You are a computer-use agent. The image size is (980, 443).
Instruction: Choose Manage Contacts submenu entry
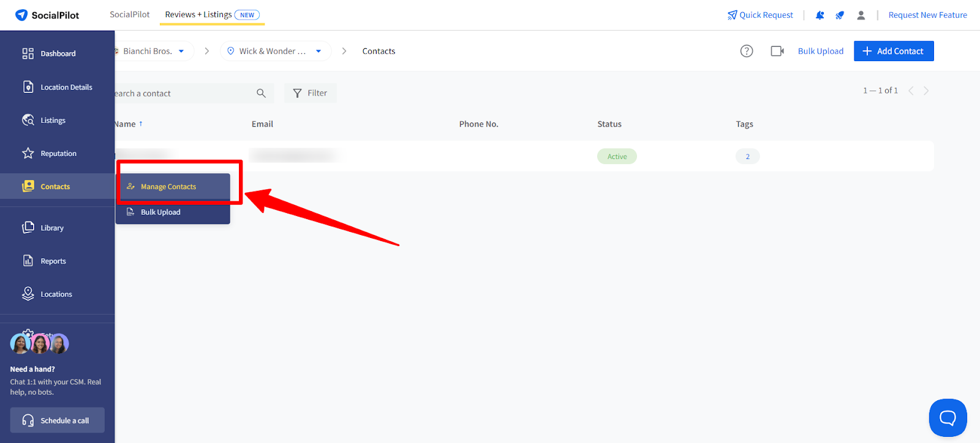(173, 187)
